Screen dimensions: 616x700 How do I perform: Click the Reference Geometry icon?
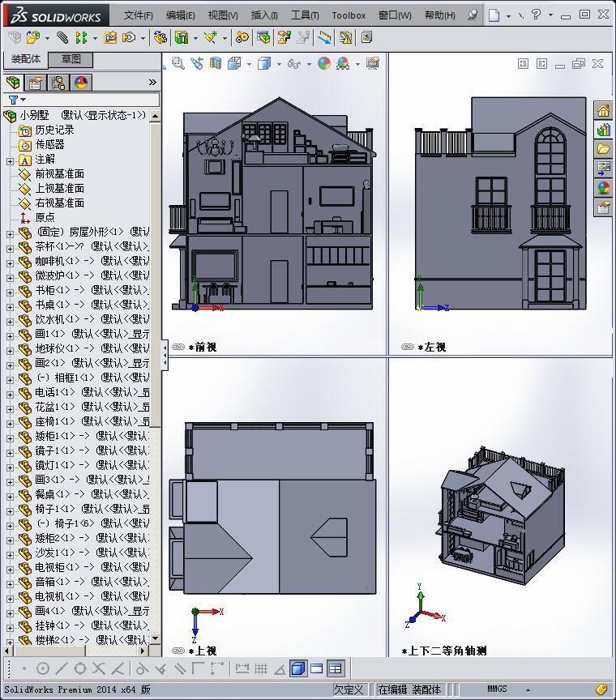[211, 37]
